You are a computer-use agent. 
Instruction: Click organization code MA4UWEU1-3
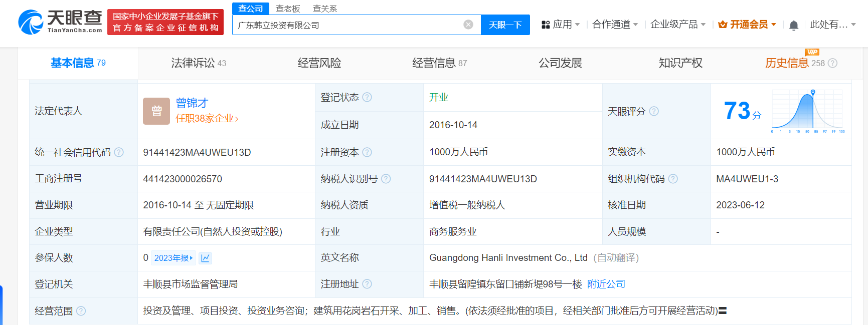747,179
